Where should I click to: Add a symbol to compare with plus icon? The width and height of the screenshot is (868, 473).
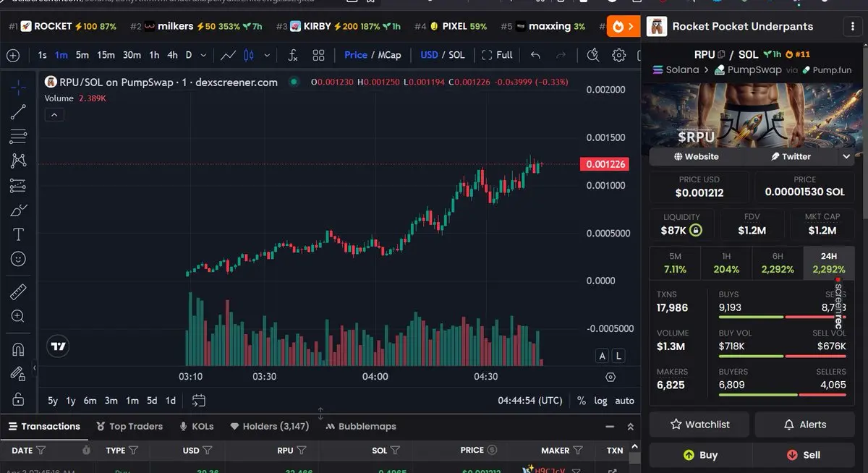pos(13,55)
